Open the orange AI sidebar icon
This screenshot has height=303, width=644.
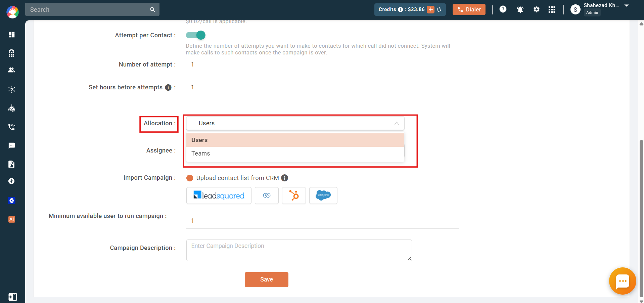point(12,219)
